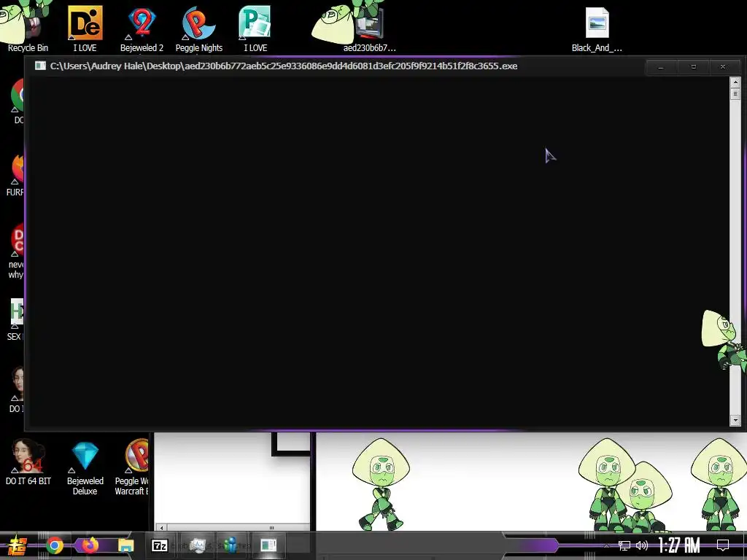
Task: Open the notification center icon
Action: click(x=723, y=545)
